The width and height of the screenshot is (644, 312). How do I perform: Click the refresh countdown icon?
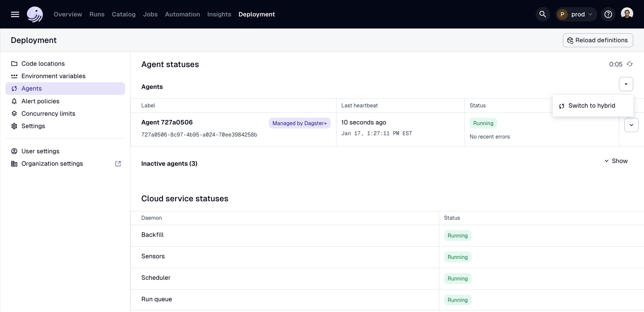[x=630, y=64]
